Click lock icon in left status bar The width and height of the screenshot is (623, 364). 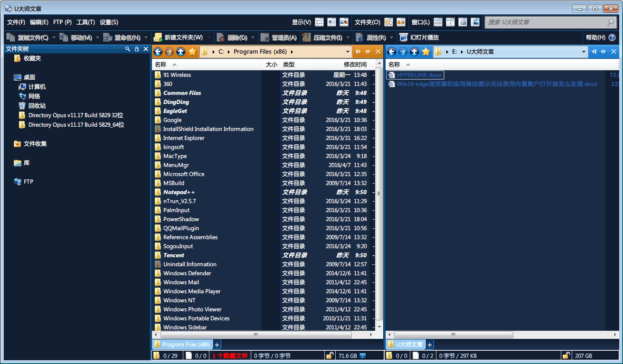tap(330, 355)
